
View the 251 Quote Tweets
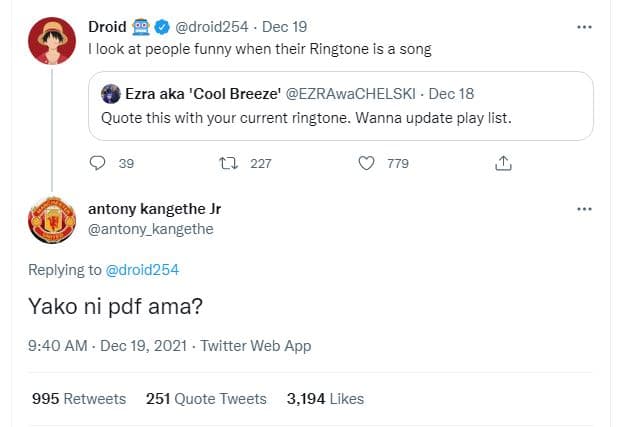(206, 398)
